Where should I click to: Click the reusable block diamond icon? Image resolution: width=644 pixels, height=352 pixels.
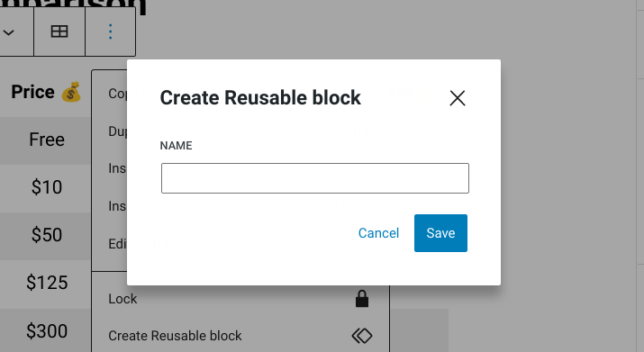point(362,336)
